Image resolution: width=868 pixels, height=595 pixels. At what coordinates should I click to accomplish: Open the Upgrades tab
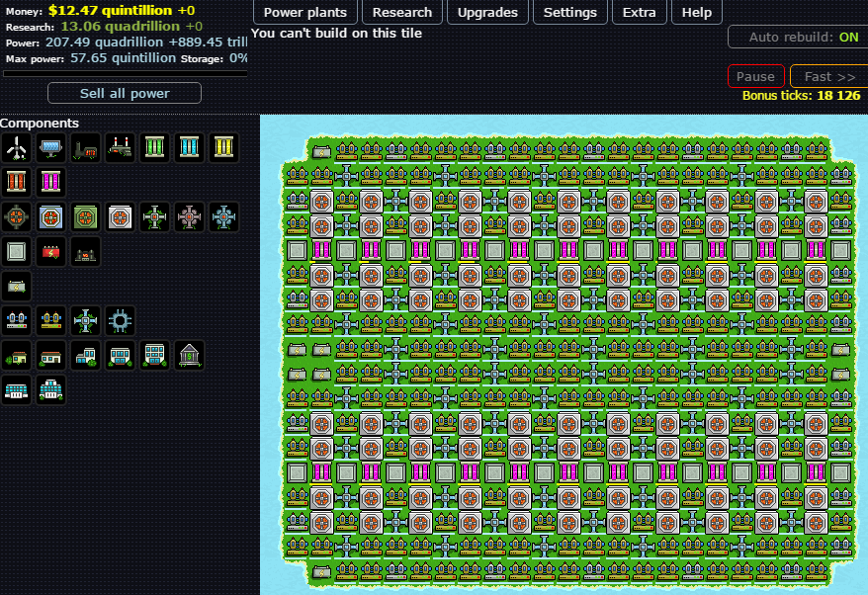pyautogui.click(x=487, y=12)
